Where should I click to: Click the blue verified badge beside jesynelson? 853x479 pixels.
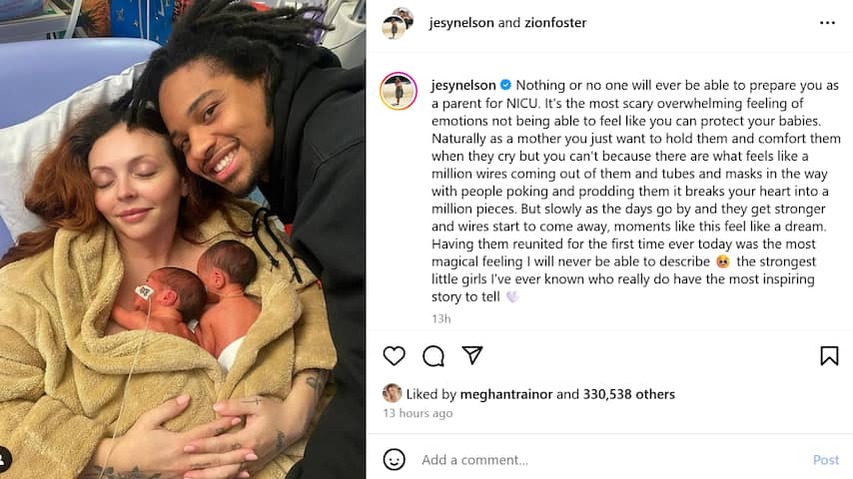505,85
